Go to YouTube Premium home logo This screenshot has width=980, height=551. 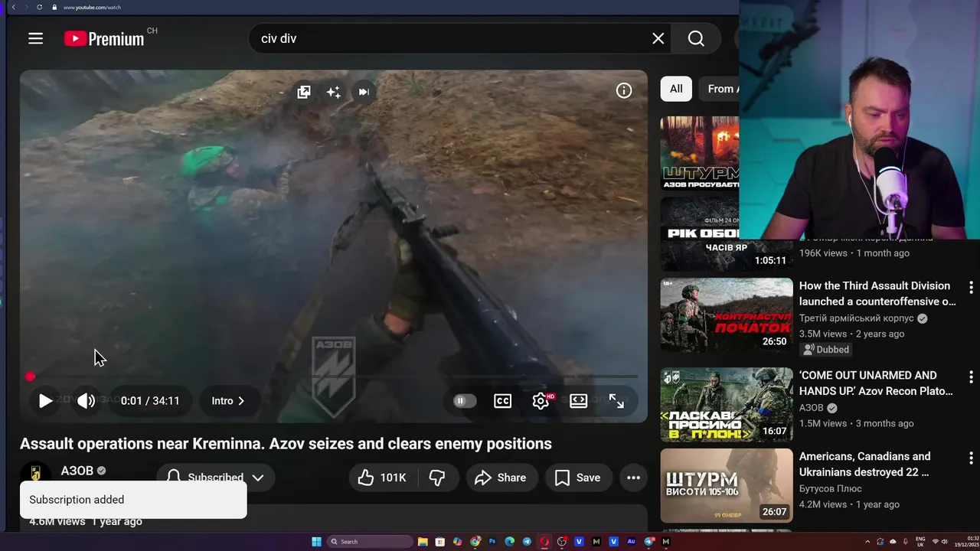[x=104, y=38]
